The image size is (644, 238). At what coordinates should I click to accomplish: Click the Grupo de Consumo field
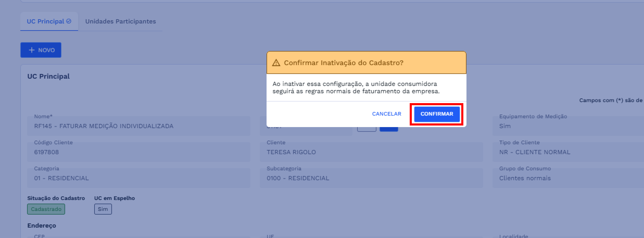point(568,178)
